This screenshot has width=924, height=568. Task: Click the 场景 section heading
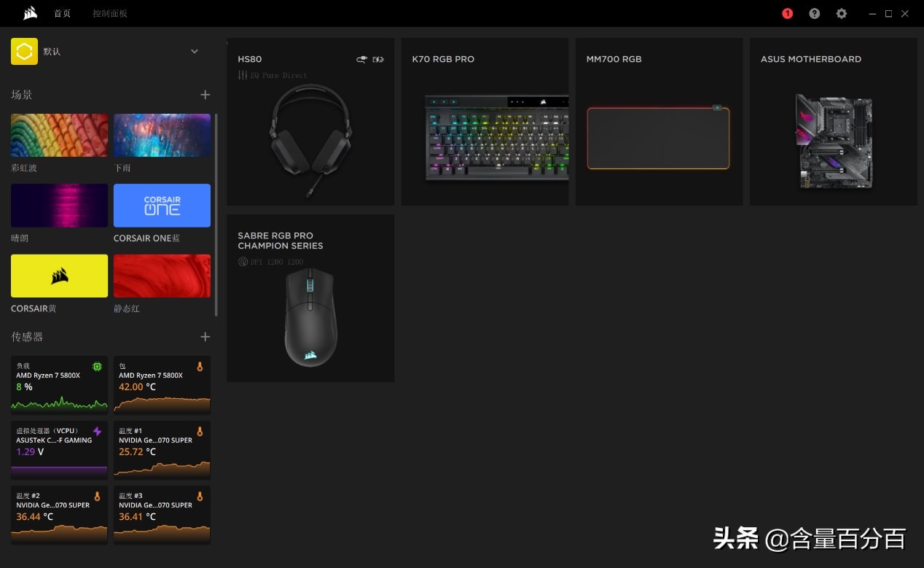[22, 95]
